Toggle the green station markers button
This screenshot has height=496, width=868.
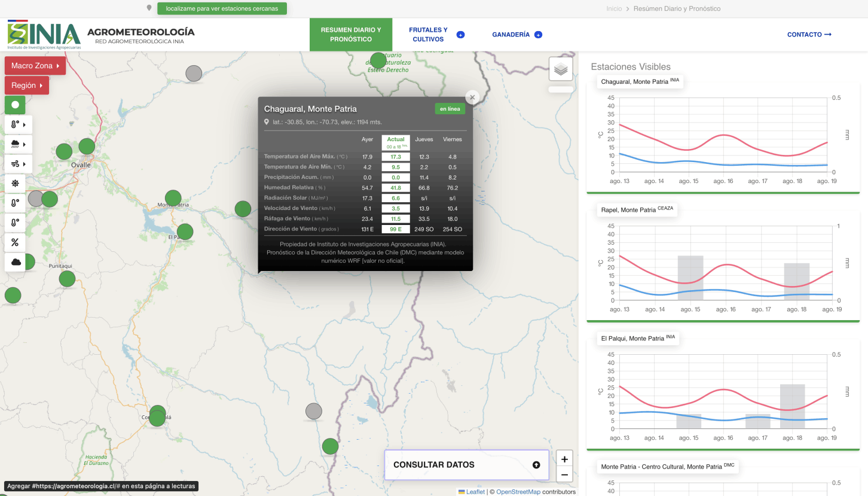(15, 105)
